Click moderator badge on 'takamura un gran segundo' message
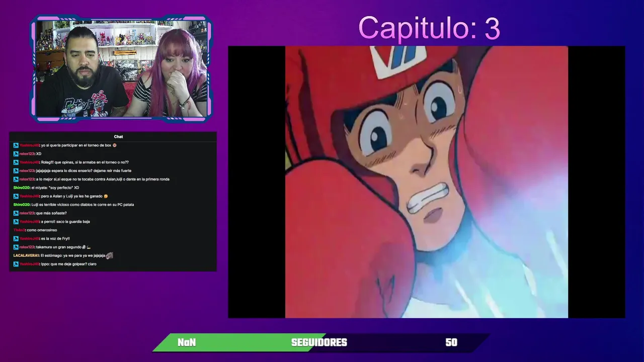 point(16,247)
